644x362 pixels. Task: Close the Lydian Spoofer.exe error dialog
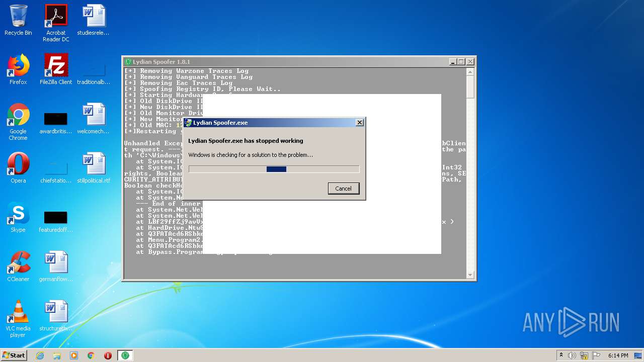(360, 123)
